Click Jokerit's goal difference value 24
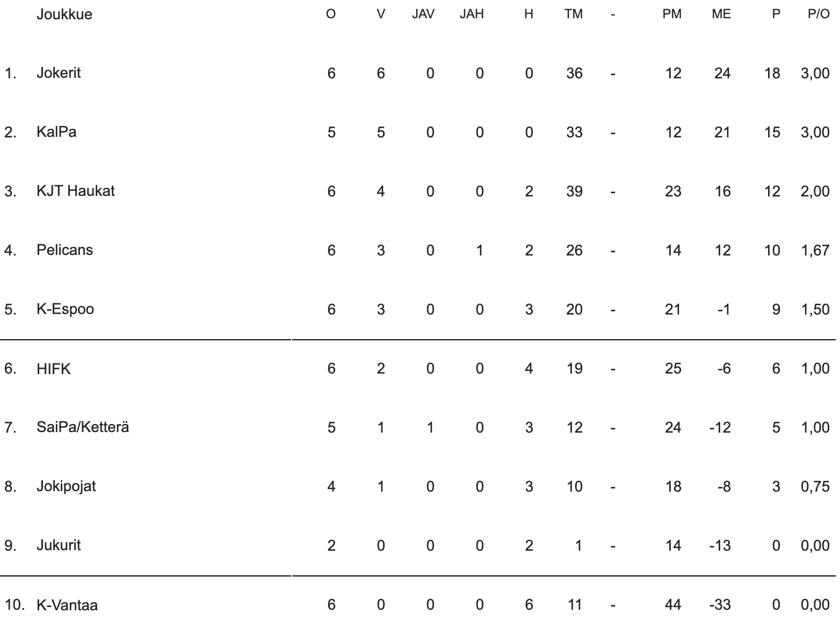The height and width of the screenshot is (628, 840). (x=722, y=73)
